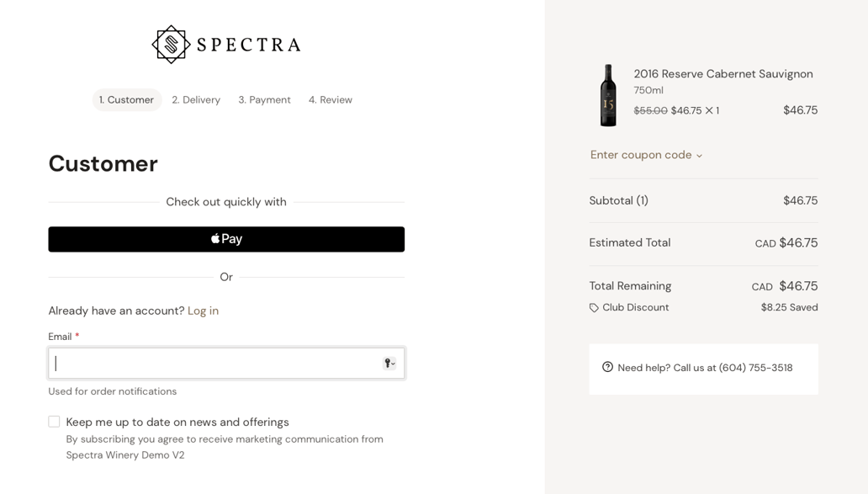
Task: Click the chevron next to Enter coupon code
Action: point(700,156)
